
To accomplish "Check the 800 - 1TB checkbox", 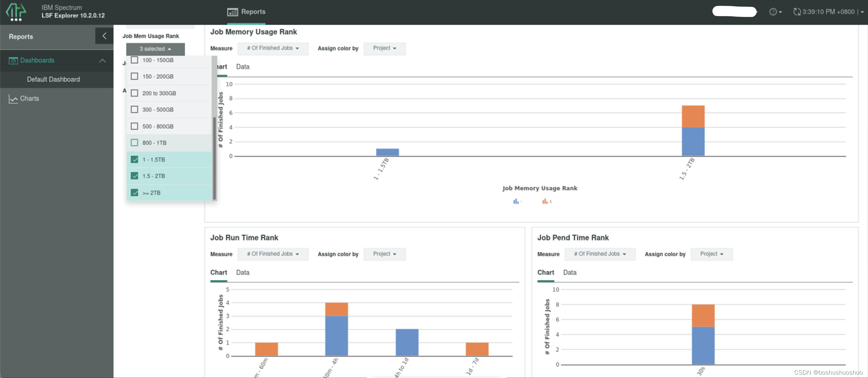I will point(134,143).
